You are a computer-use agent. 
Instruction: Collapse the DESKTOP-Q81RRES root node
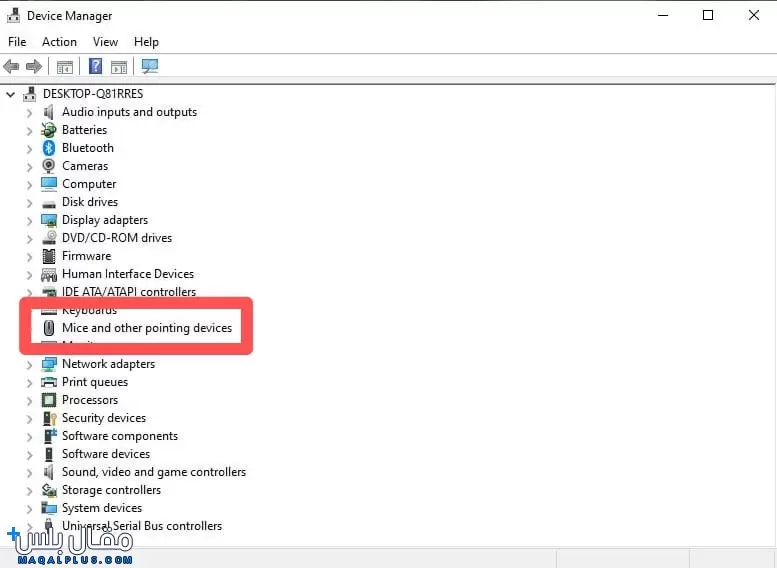[x=11, y=94]
